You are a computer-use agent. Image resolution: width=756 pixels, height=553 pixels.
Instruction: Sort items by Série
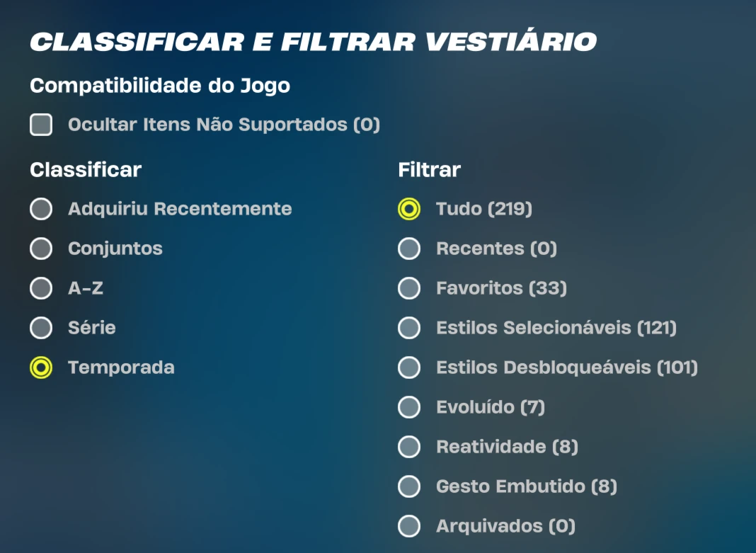coord(41,329)
